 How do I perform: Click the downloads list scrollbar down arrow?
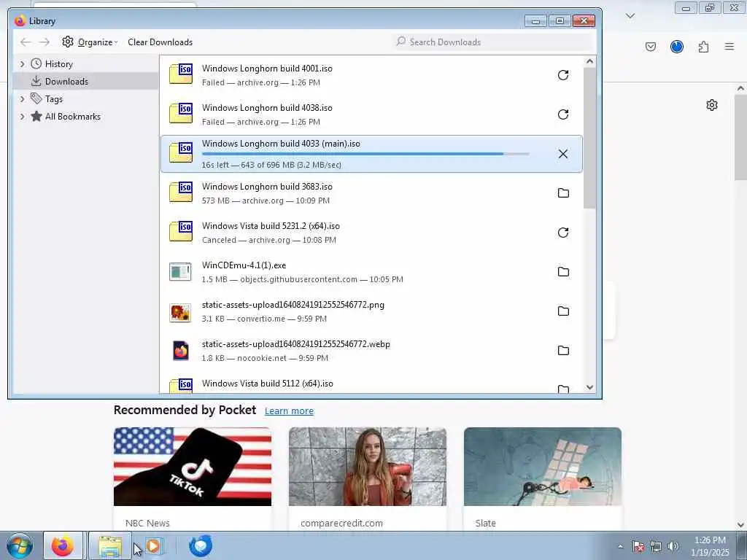click(589, 388)
